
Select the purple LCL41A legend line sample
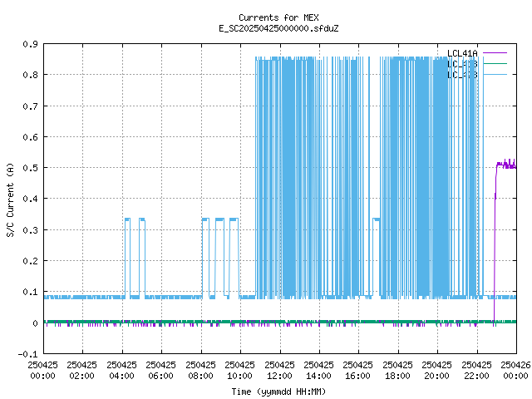(494, 52)
